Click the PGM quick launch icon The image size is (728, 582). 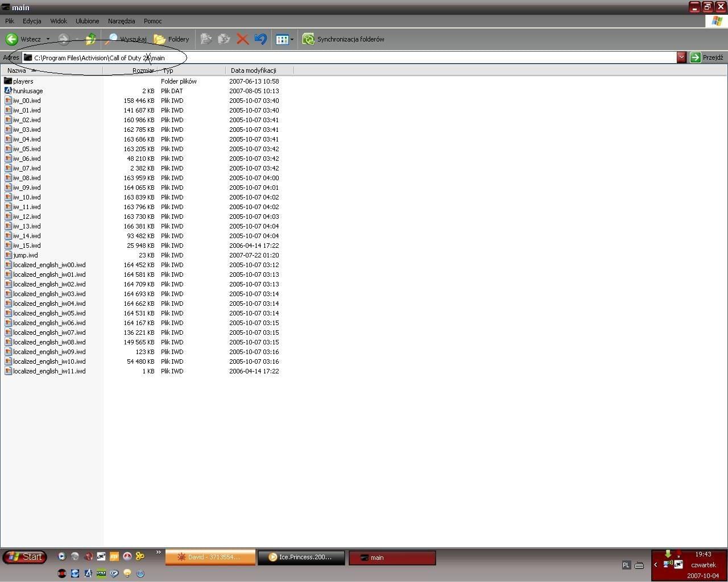click(x=101, y=573)
